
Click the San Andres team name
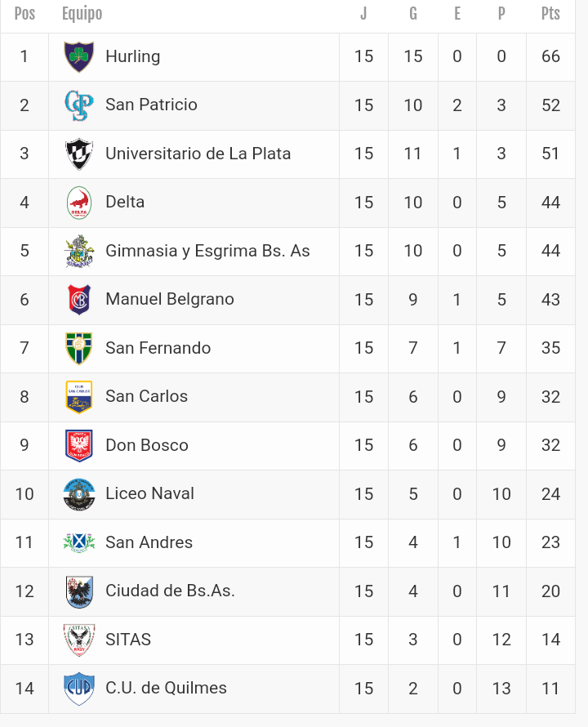coord(149,542)
